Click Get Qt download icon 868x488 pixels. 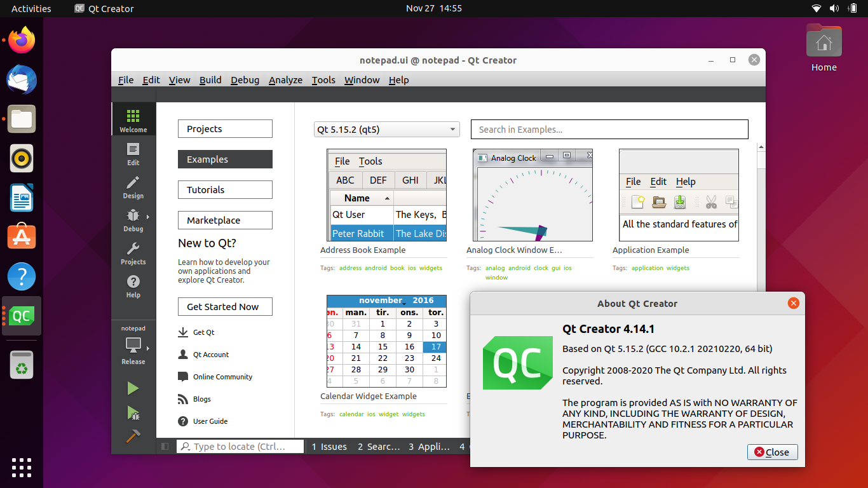[x=183, y=332]
